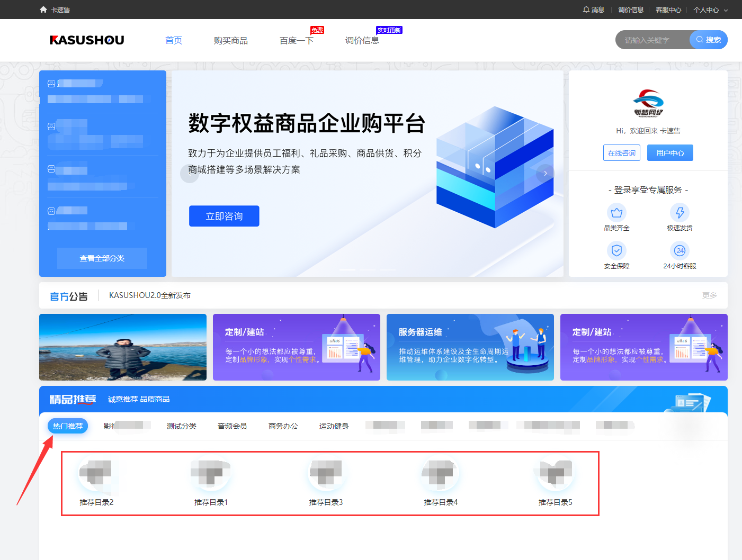
Task: Select the 商务办公 tab
Action: tap(283, 426)
